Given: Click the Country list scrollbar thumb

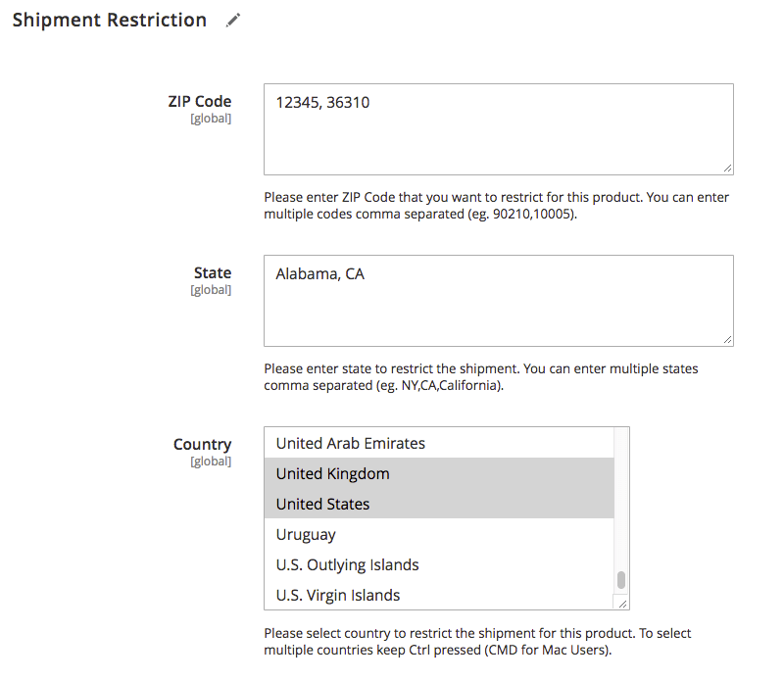Looking at the screenshot, I should 621,579.
